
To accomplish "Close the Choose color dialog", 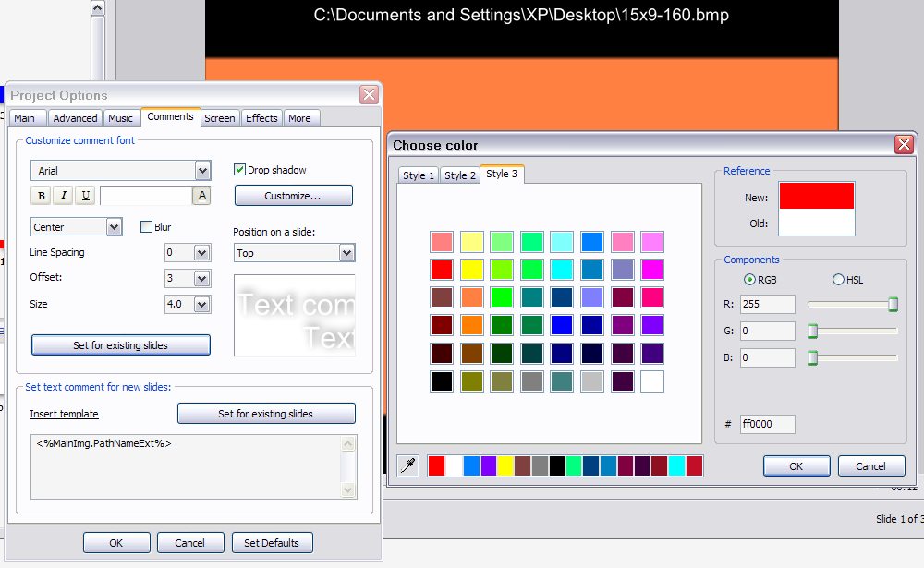I will click(904, 144).
